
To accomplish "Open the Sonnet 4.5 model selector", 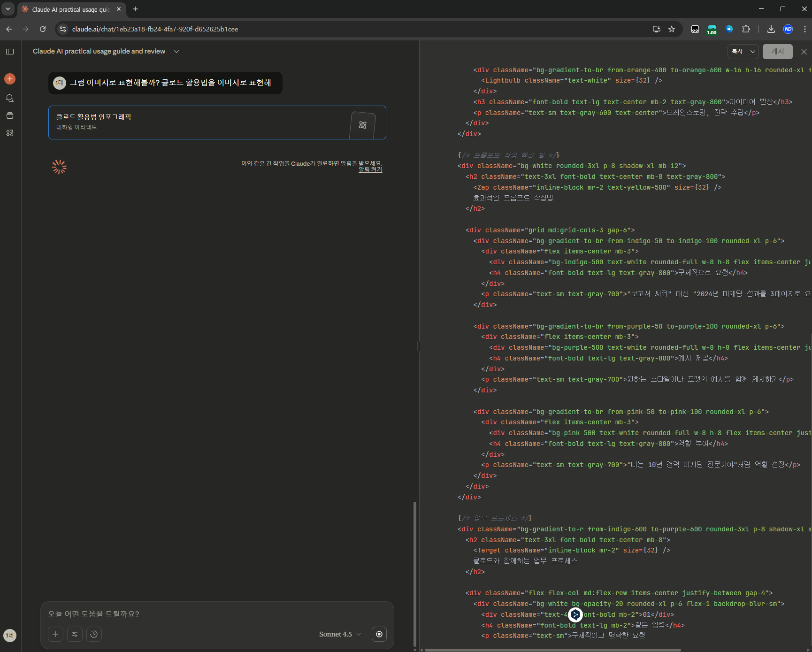I will coord(340,634).
